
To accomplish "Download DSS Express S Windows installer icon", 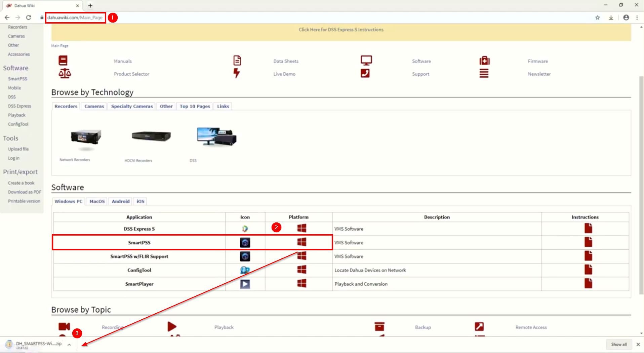I will [302, 228].
